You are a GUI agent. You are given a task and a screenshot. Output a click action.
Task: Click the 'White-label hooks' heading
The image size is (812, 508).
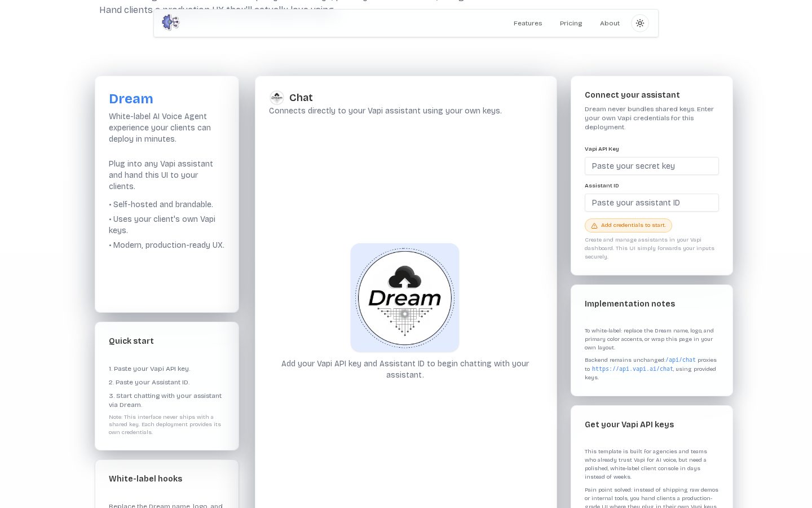tap(145, 479)
